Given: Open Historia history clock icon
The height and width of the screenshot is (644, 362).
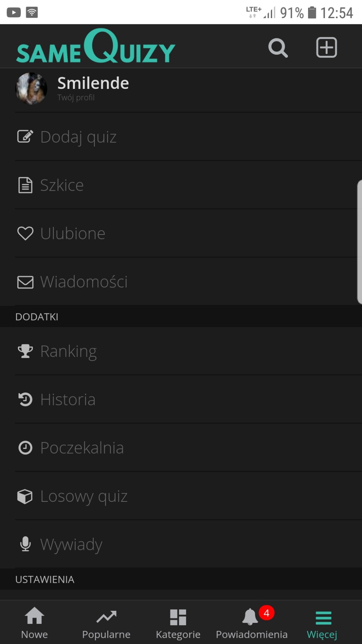Looking at the screenshot, I should coord(25,399).
